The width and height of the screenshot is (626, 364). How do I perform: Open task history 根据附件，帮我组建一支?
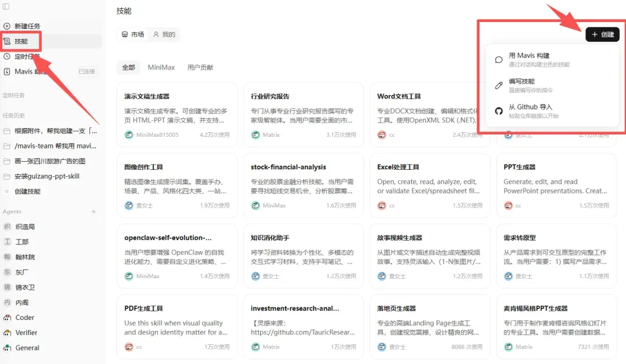(x=50, y=131)
